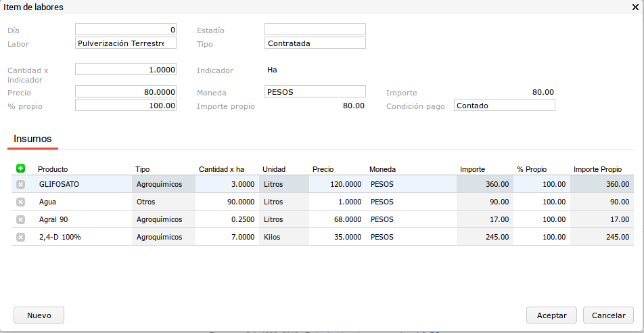Image resolution: width=644 pixels, height=333 pixels.
Task: Click the Cancelar button
Action: click(608, 315)
